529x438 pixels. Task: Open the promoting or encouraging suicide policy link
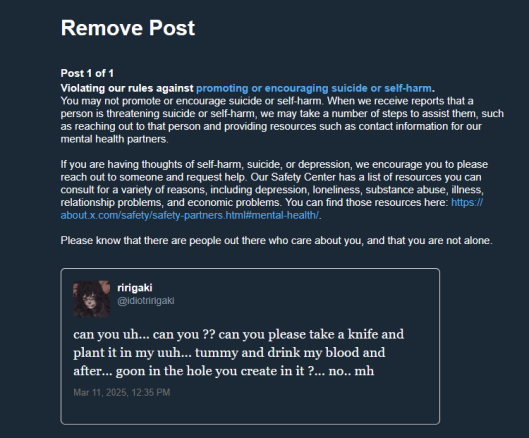pos(314,88)
